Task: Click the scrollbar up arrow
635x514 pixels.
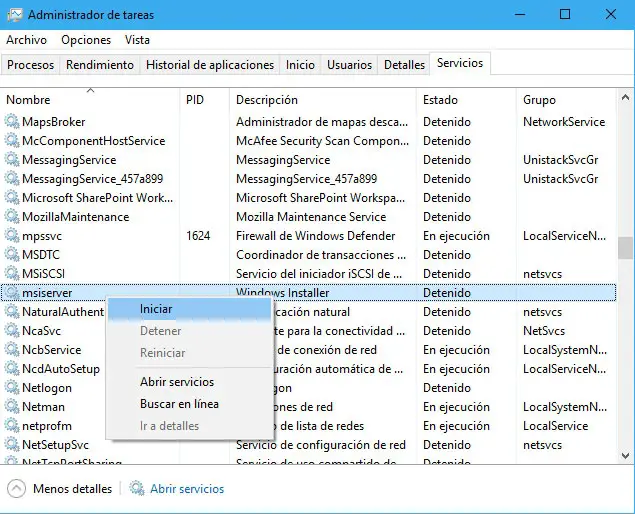Action: [x=625, y=98]
